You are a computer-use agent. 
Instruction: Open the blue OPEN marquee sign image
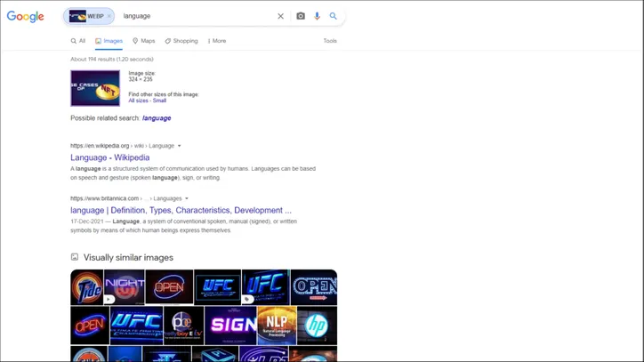[x=314, y=287]
